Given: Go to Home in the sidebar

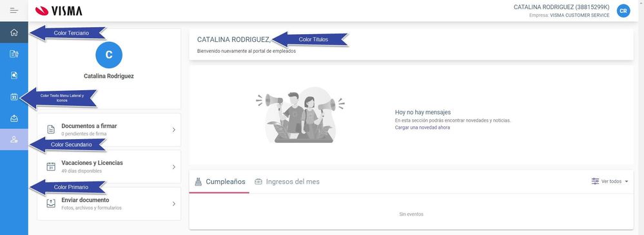Looking at the screenshot, I should coord(14,32).
